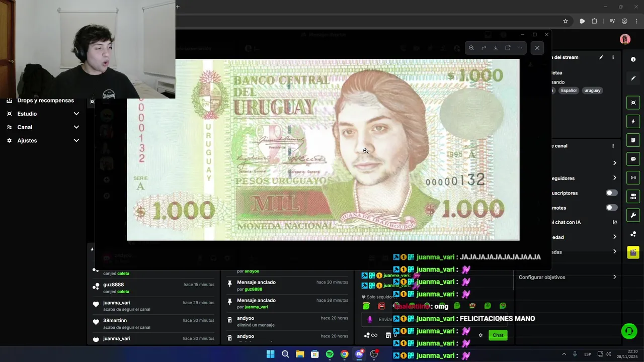Viewport: 644px width, 362px height.
Task: Open OBS Studio from the taskbar
Action: click(x=374, y=354)
